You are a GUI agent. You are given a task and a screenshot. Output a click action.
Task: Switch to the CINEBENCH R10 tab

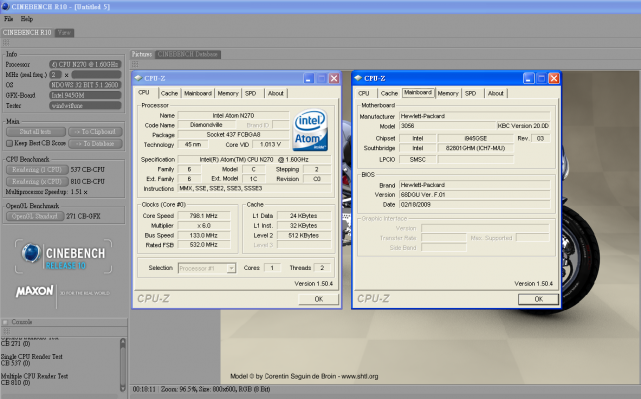27,32
